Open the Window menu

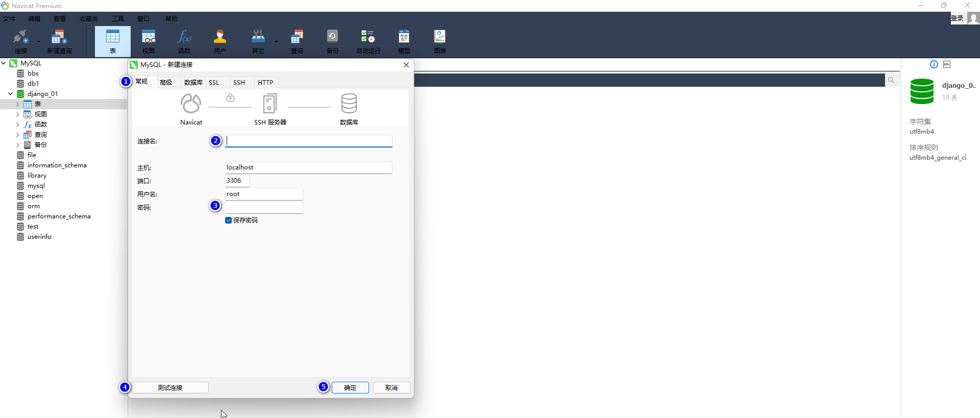point(143,19)
